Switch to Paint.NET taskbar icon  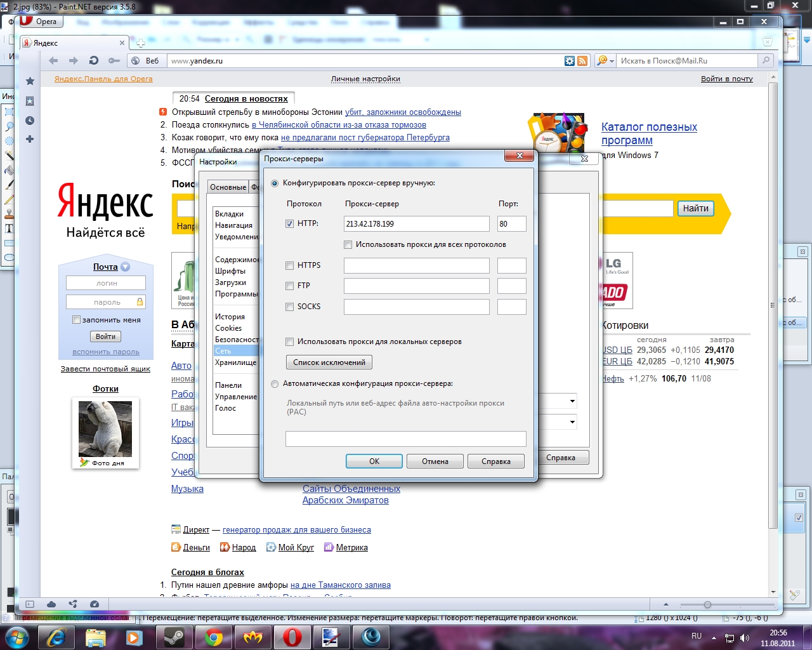331,637
